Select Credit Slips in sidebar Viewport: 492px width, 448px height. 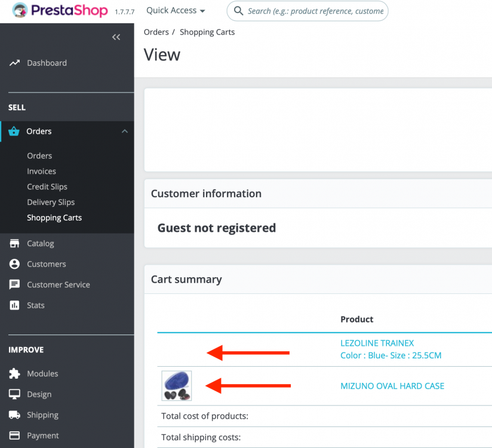click(47, 187)
